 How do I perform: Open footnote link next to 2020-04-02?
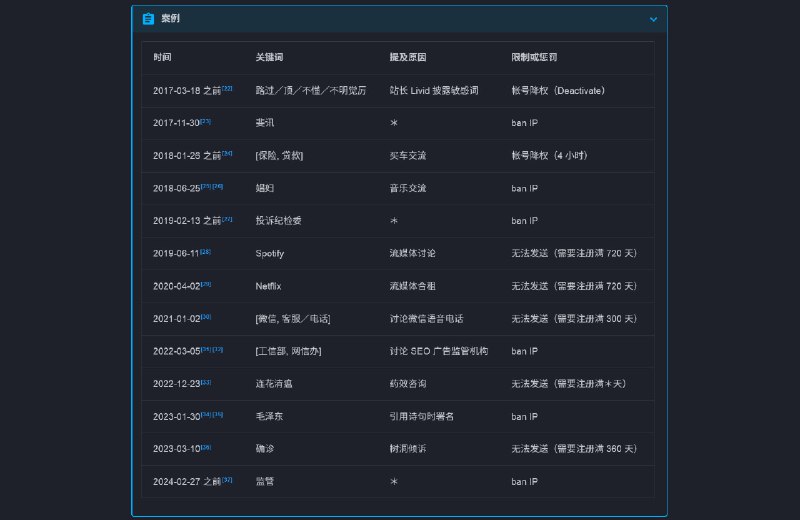click(206, 284)
